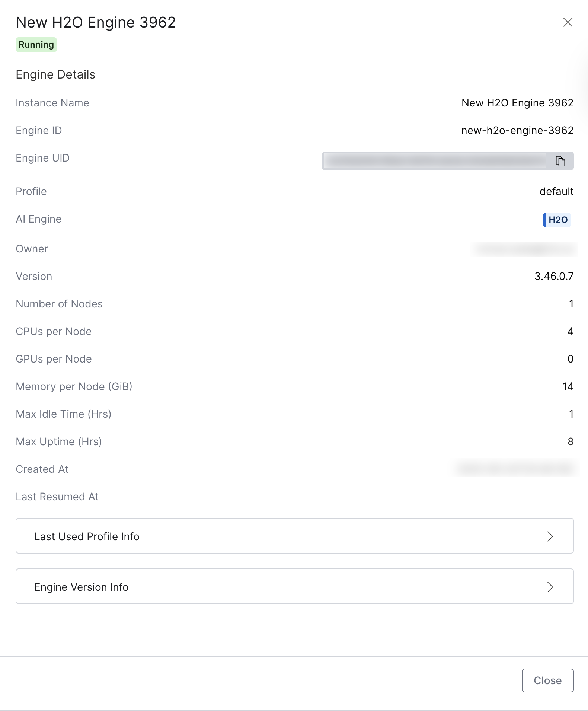Click the Max Uptime value 8
The width and height of the screenshot is (588, 711).
pos(570,441)
